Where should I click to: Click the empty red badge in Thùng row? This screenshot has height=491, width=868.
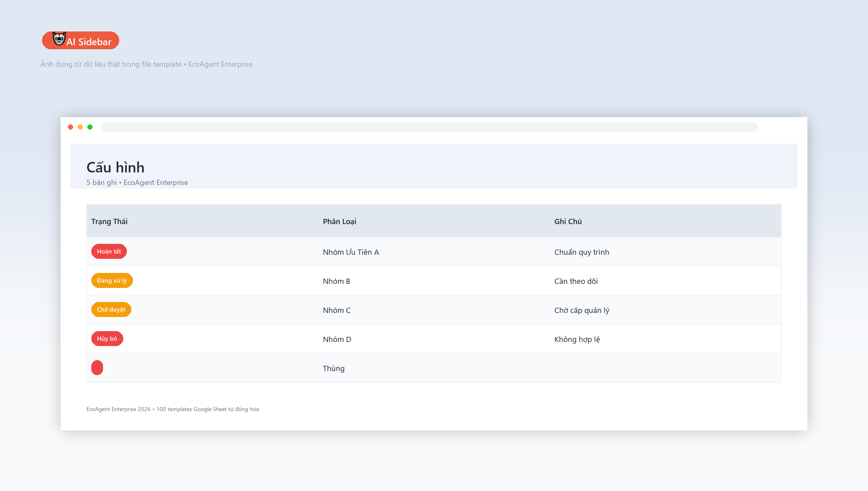[97, 367]
